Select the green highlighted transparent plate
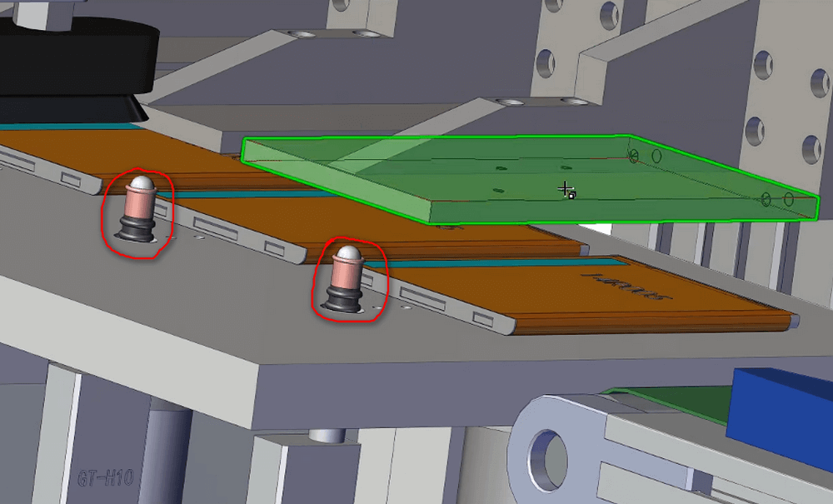Image resolution: width=833 pixels, height=504 pixels. point(466,179)
